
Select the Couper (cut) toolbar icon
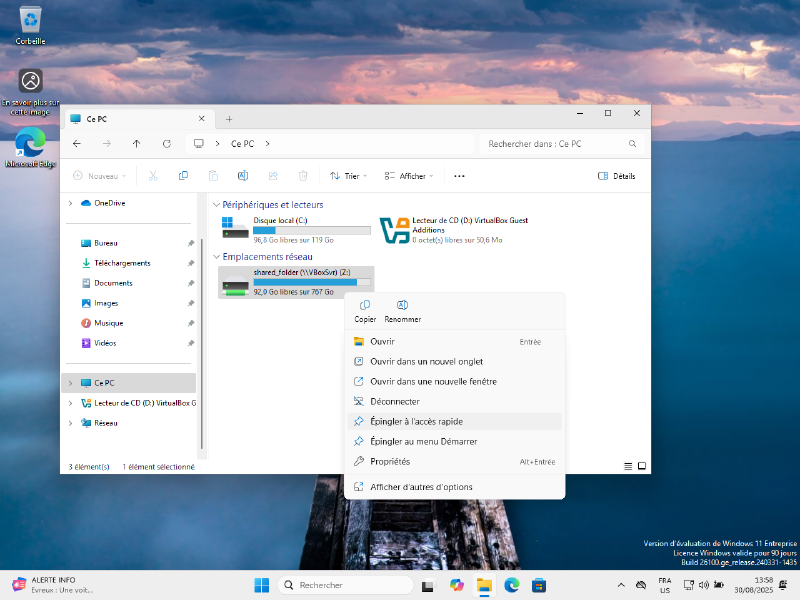click(x=155, y=175)
